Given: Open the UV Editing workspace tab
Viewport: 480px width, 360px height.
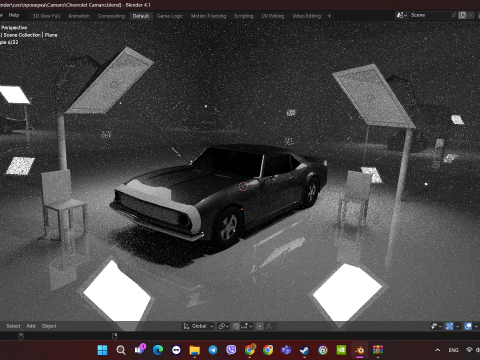Looking at the screenshot, I should (273, 16).
